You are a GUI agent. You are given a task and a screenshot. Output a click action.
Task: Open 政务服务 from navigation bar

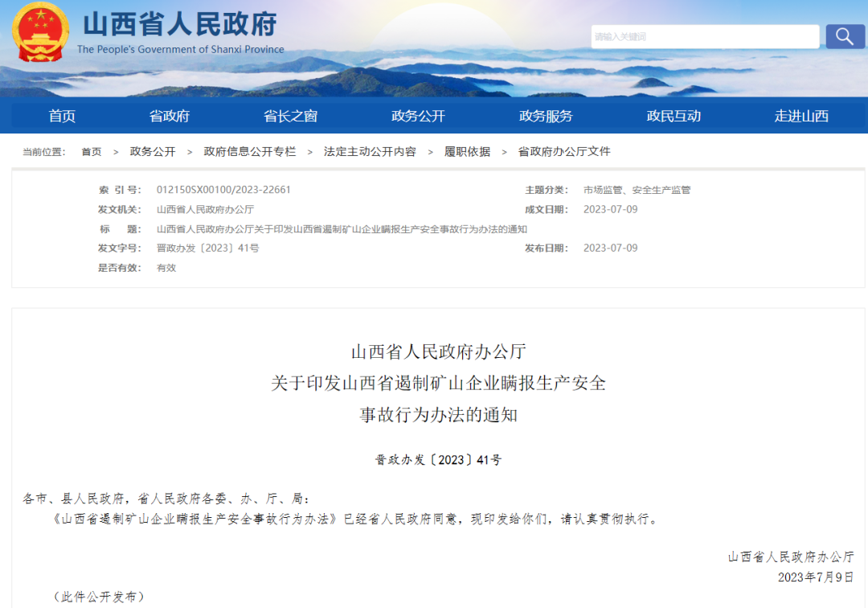(546, 116)
